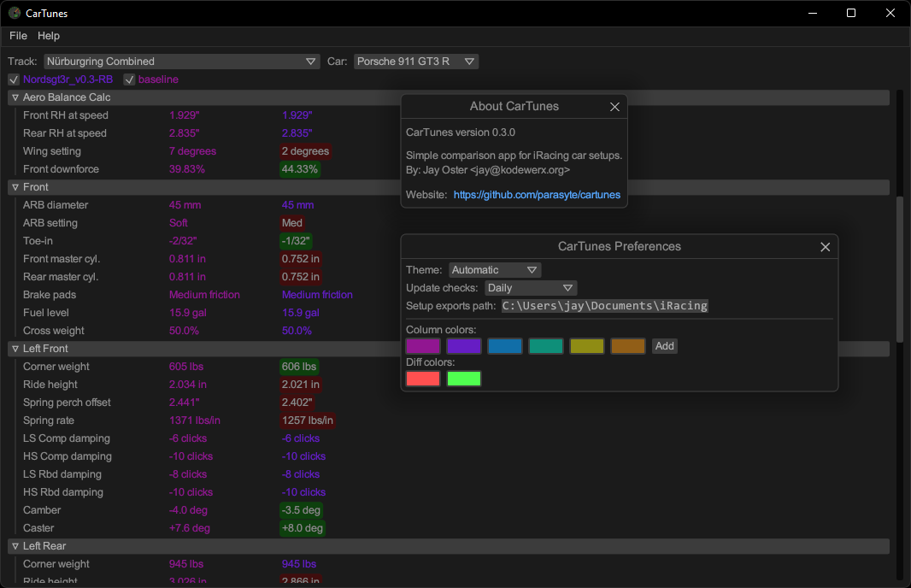The image size is (911, 588).
Task: Pick the red diff color swatch
Action: pos(423,379)
